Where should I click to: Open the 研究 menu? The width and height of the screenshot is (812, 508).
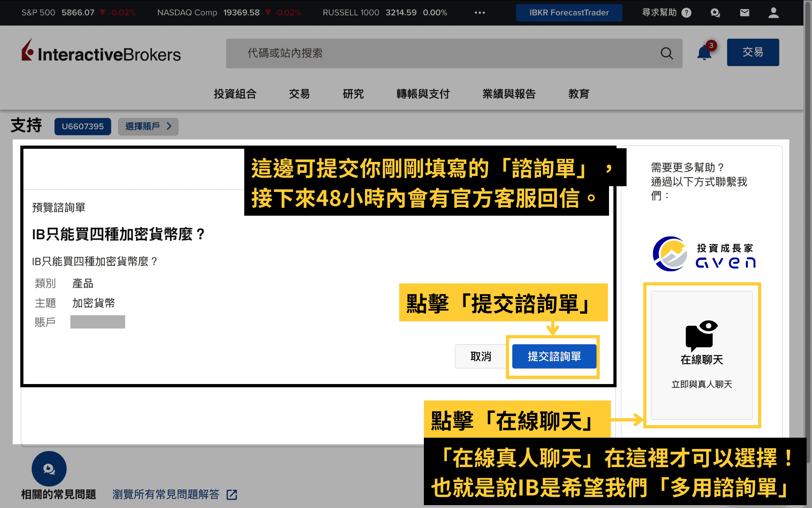click(353, 94)
